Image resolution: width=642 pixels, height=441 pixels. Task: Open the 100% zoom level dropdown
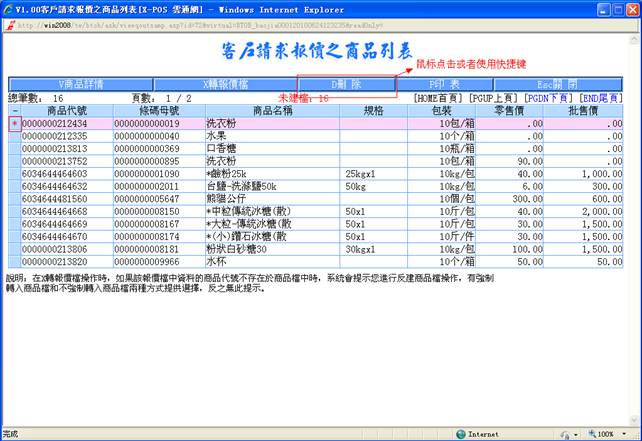coord(626,434)
